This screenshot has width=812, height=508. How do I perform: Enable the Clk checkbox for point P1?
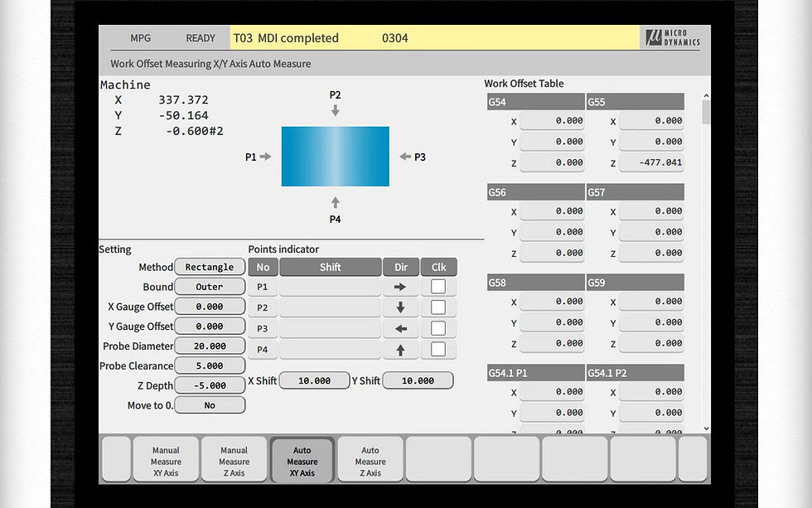coord(438,286)
